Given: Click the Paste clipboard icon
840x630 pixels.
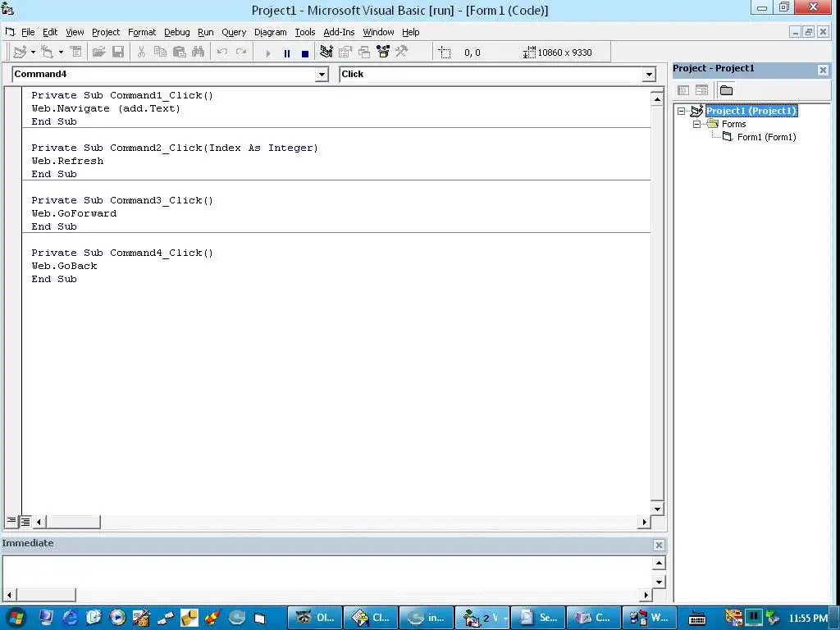Looking at the screenshot, I should coord(179,52).
